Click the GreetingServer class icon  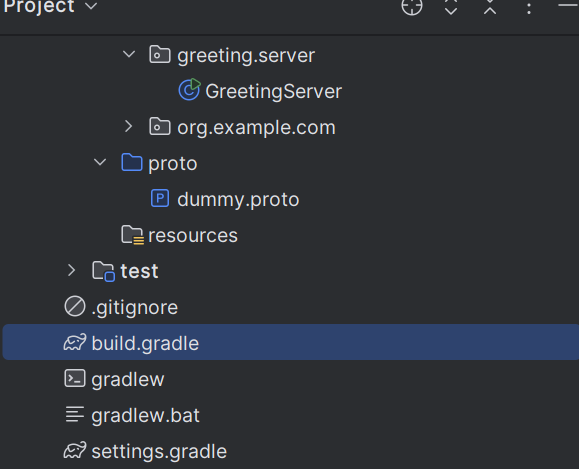(x=189, y=90)
